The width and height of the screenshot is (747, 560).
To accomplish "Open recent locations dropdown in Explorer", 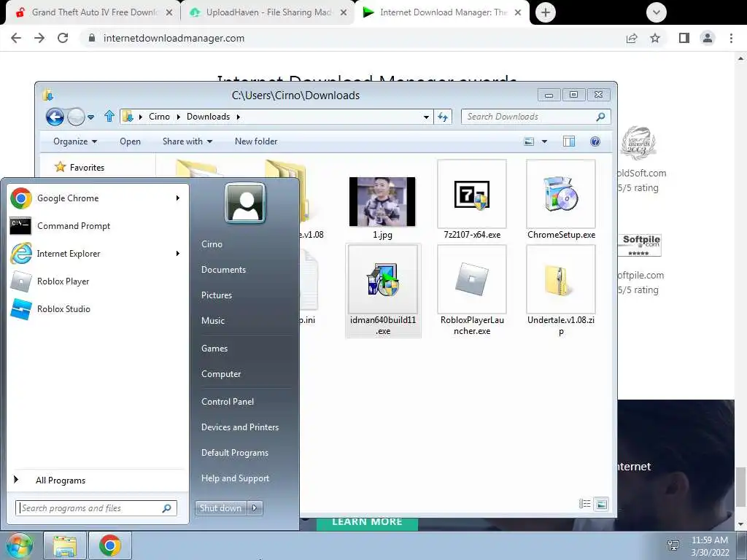I will (x=91, y=117).
